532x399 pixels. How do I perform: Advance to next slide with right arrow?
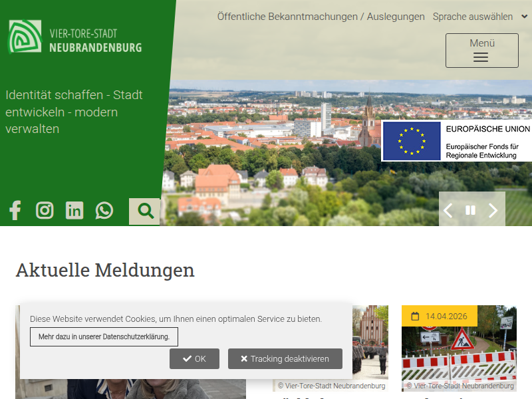click(x=493, y=211)
